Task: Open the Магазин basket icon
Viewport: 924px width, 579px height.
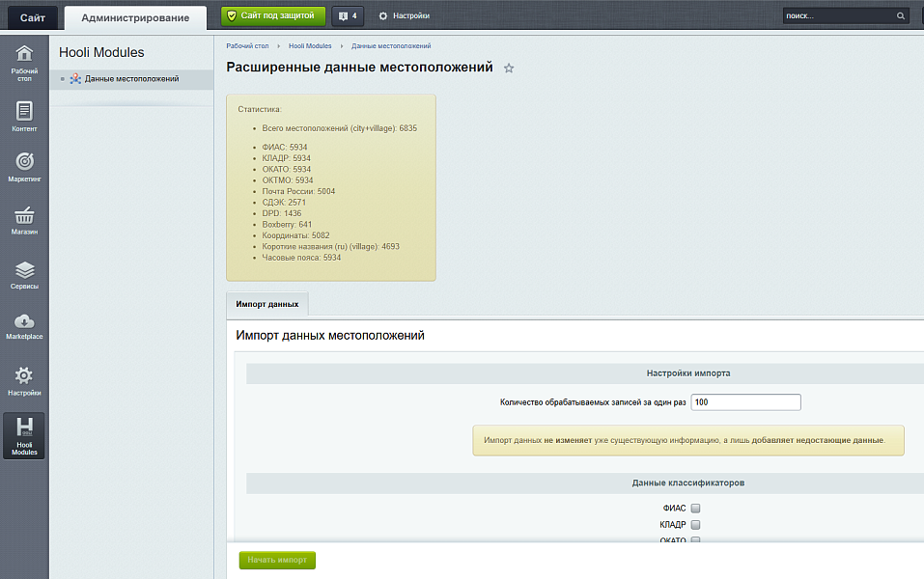Action: [x=24, y=220]
